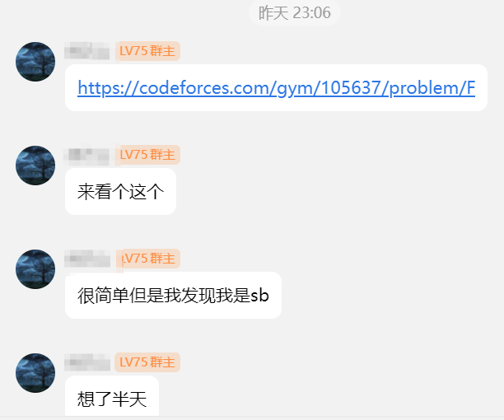Click the blurred sender name above 很简单但是我发现我是sb
This screenshot has height=420, width=504.
87,259
